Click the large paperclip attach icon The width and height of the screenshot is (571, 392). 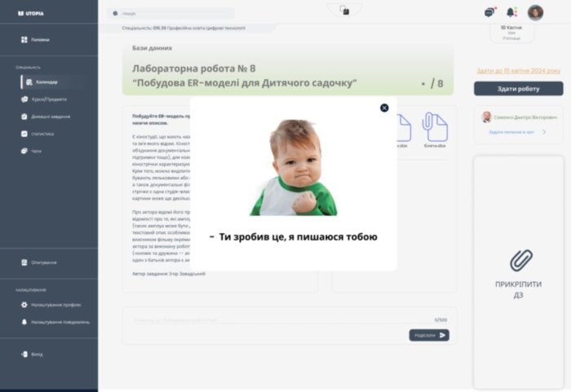click(521, 261)
